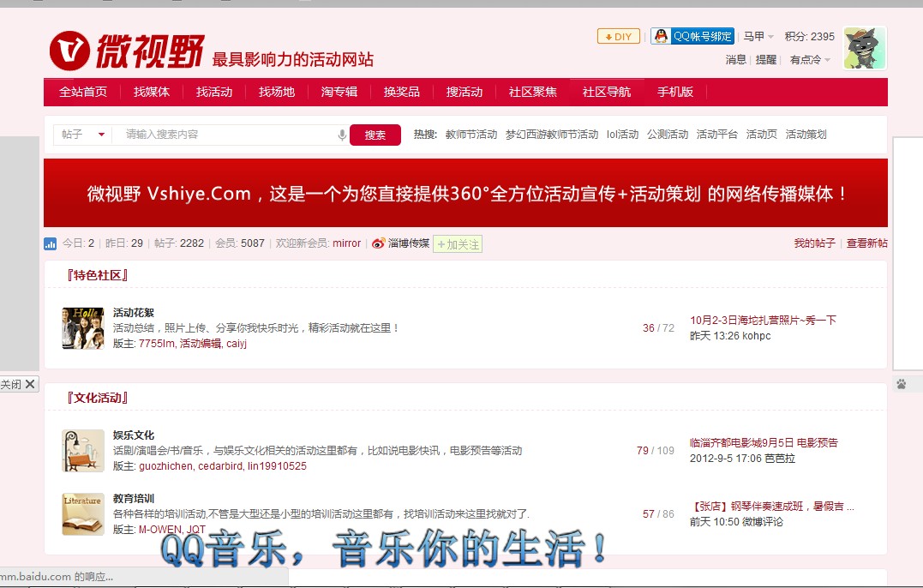Select the 找媒体 menu item
The image size is (923, 588).
pyautogui.click(x=152, y=92)
